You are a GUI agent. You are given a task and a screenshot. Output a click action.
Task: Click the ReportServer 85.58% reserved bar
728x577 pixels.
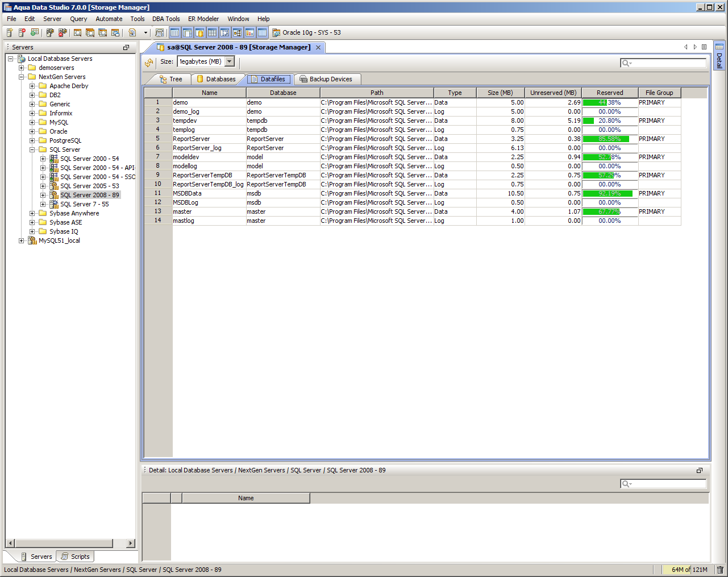(x=610, y=139)
